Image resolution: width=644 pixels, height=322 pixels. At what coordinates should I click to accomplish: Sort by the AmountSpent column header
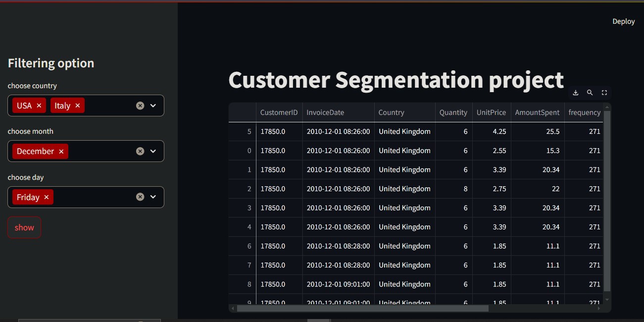tap(537, 112)
